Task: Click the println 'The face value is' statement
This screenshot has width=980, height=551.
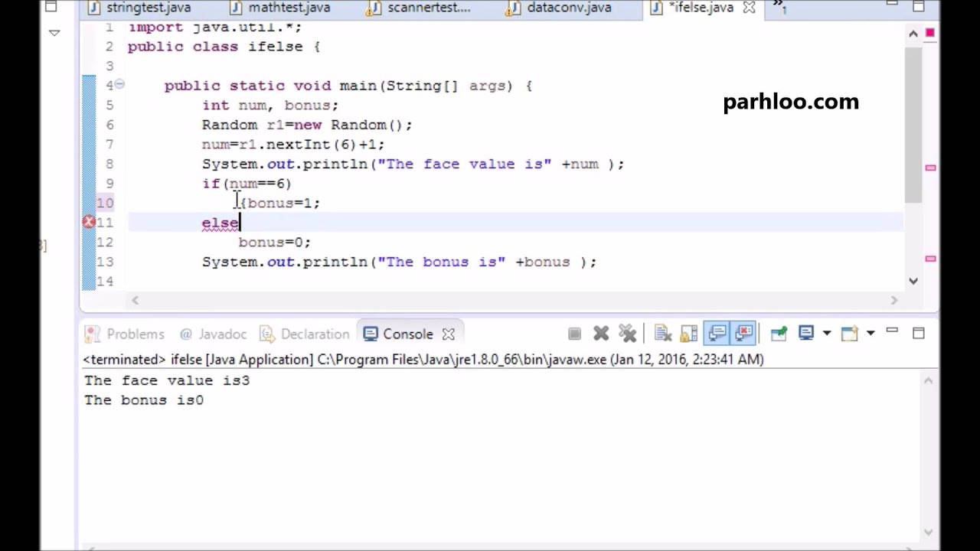Action: (413, 164)
